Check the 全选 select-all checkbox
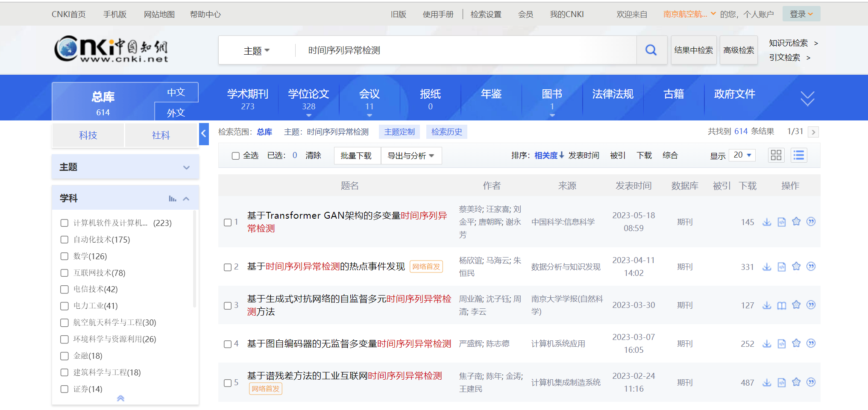The image size is (868, 410). [x=235, y=156]
